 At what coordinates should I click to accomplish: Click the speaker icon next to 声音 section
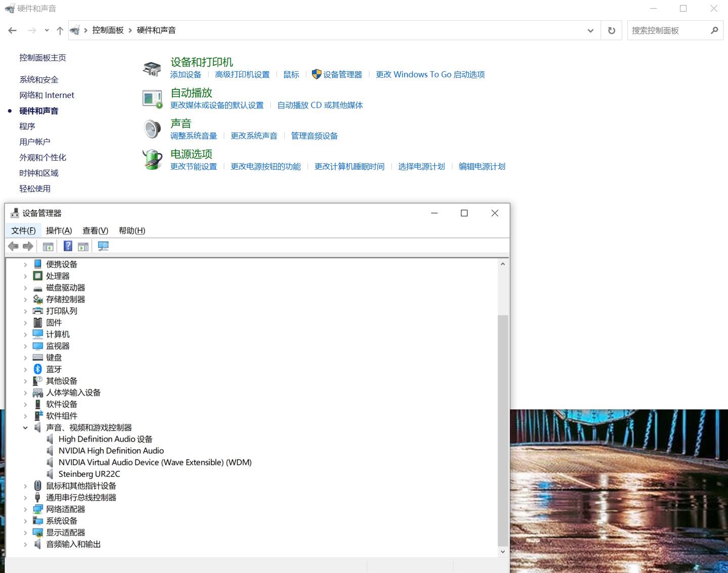[152, 128]
